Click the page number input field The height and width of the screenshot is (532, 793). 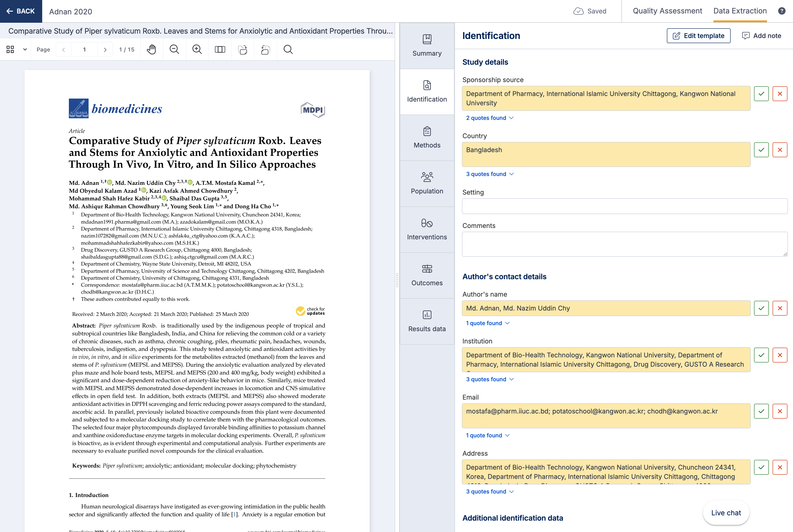point(84,50)
